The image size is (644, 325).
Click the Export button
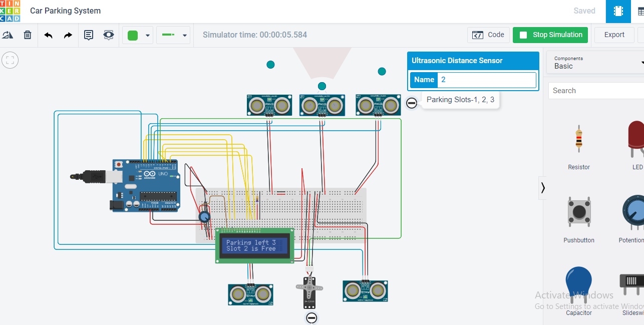tap(614, 35)
